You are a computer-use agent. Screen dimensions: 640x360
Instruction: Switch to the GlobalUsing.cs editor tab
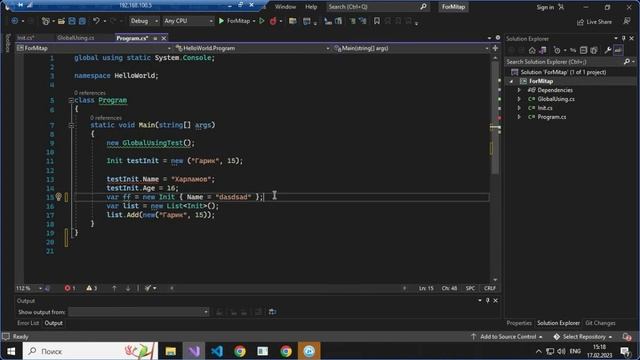click(76, 38)
